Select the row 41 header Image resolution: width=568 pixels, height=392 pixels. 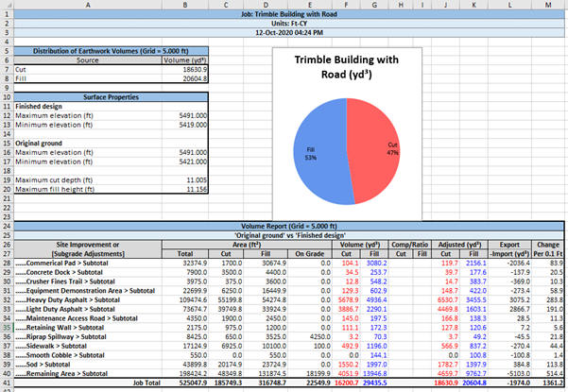[7, 383]
